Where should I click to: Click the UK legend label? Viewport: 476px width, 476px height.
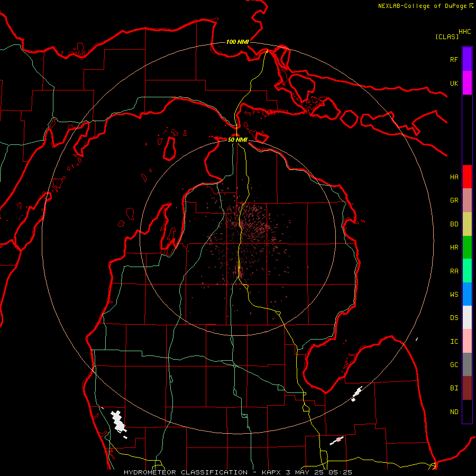454,83
